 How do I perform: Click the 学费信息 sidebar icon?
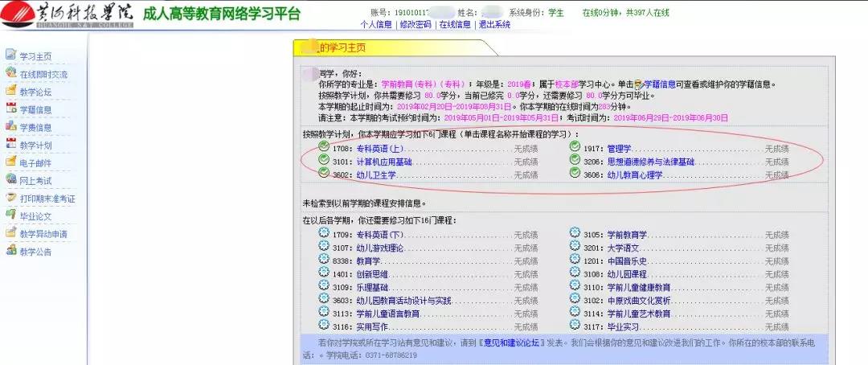click(x=10, y=127)
